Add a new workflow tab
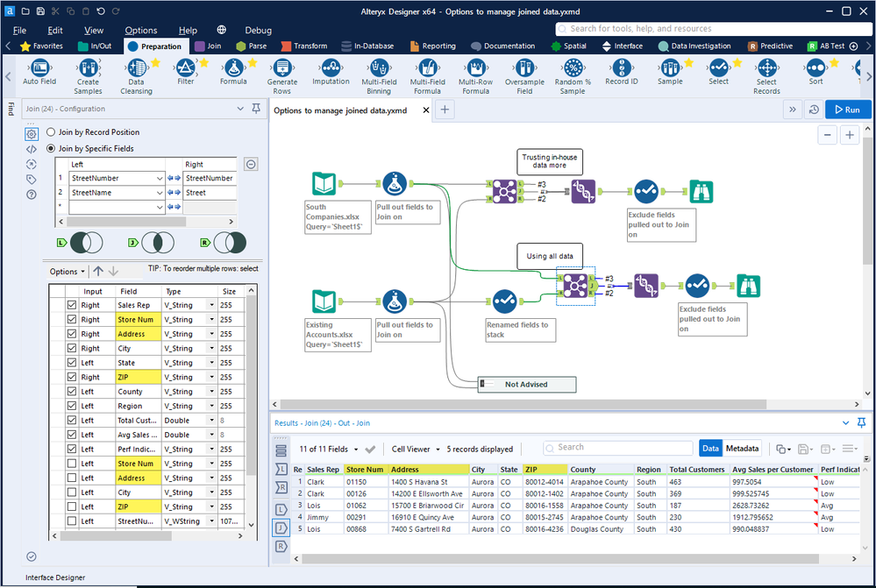Screen dimensions: 876x588 [445, 110]
